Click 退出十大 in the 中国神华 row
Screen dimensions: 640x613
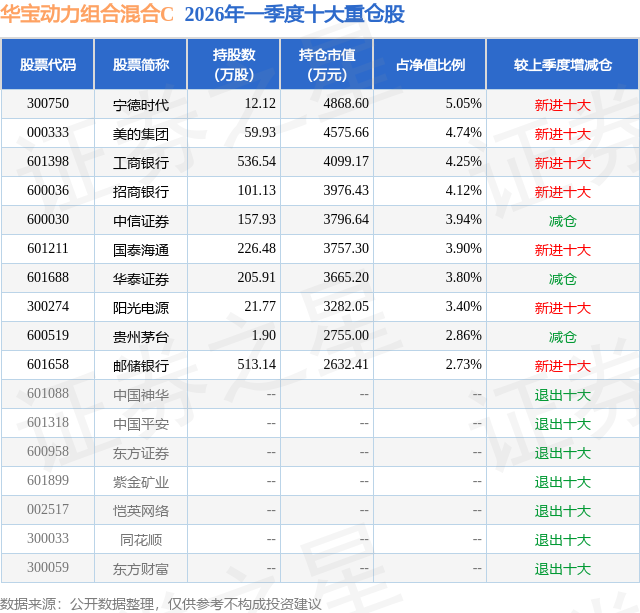point(563,395)
